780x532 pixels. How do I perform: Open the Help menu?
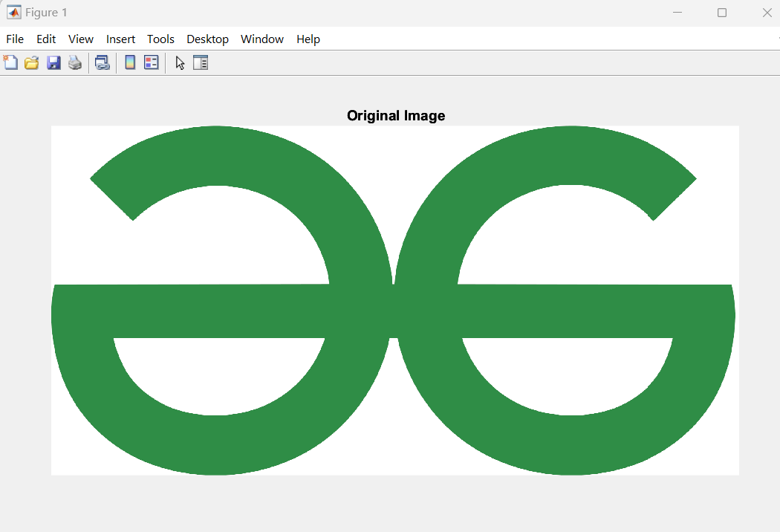[308, 39]
